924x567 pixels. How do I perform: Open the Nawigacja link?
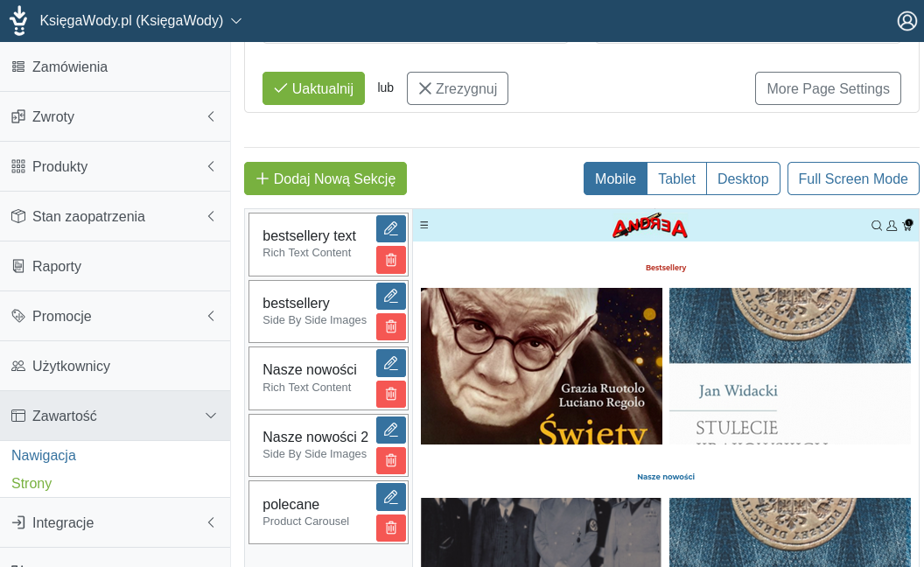(x=44, y=456)
